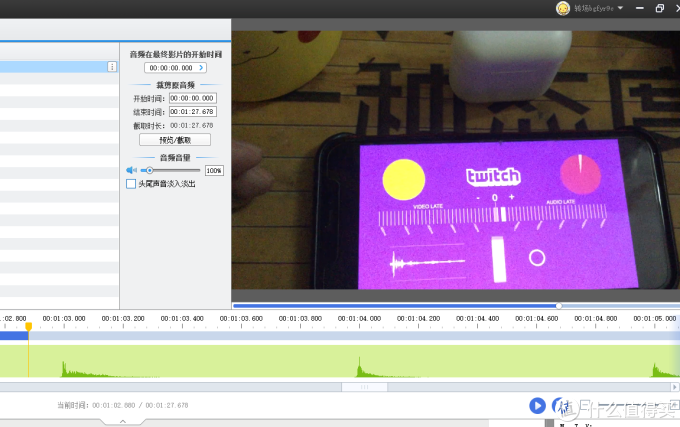
Task: Click the 00:01:03.000 mark on timeline ruler
Action: click(64, 318)
